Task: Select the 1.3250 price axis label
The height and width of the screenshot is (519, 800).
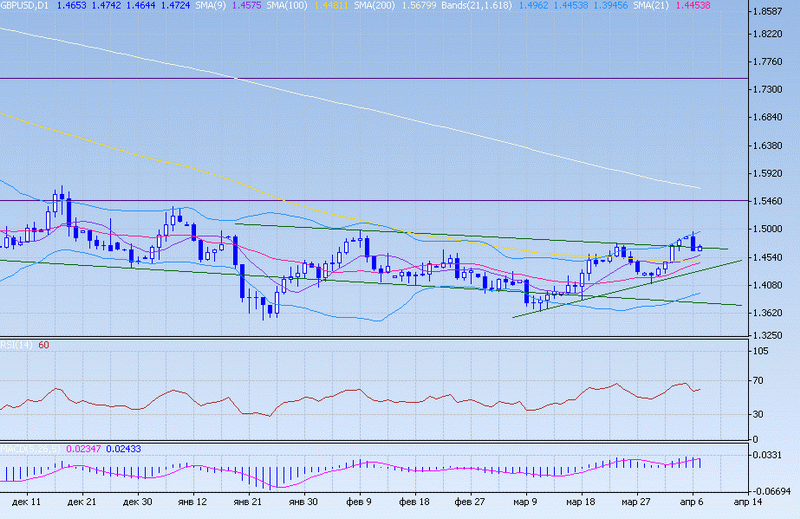Action: [x=772, y=336]
